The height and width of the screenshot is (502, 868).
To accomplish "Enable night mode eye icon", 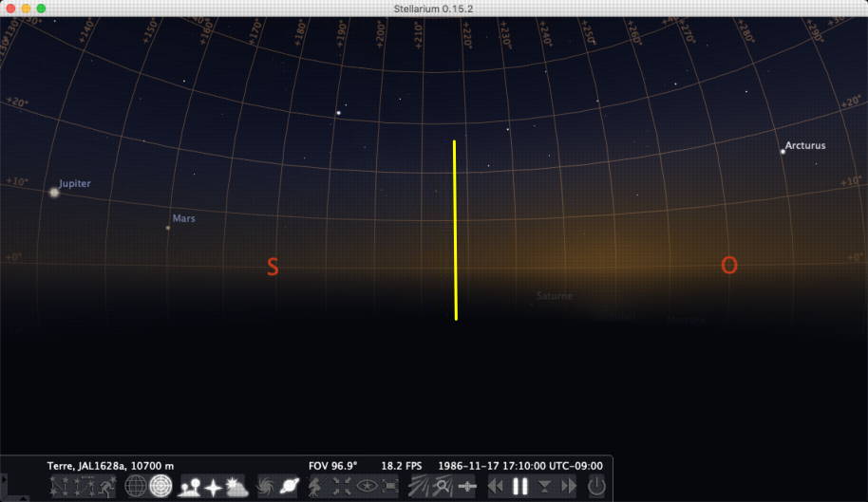I will click(x=367, y=487).
